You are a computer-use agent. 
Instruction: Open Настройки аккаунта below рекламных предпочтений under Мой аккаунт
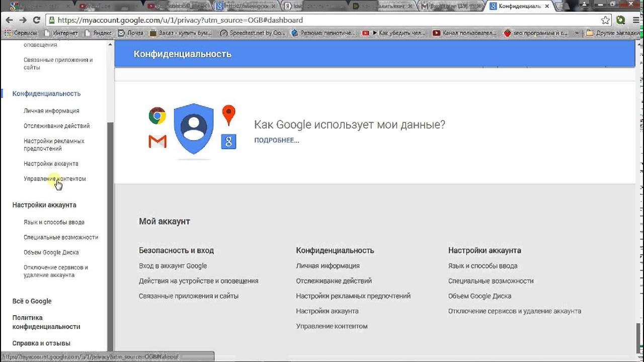tap(327, 311)
